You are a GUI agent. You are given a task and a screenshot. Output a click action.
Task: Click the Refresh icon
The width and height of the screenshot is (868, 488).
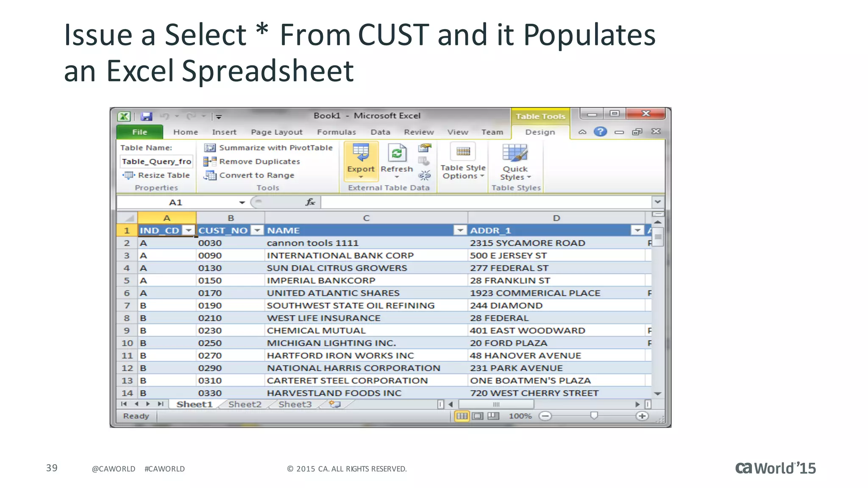point(397,153)
